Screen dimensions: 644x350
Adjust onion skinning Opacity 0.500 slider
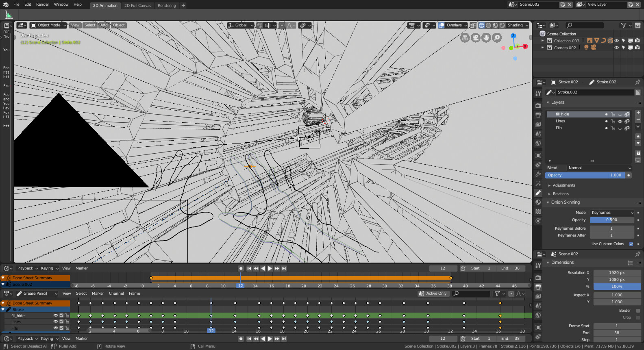pyautogui.click(x=612, y=220)
